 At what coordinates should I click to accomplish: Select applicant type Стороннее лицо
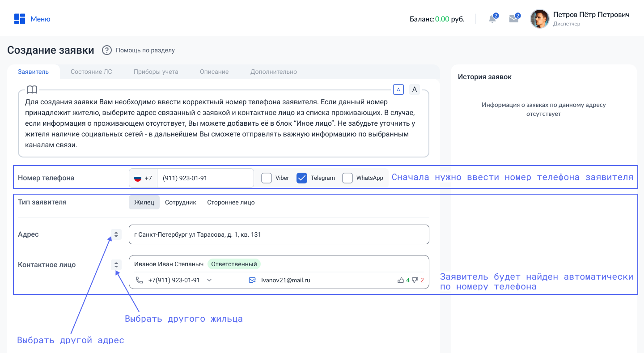[x=231, y=202]
